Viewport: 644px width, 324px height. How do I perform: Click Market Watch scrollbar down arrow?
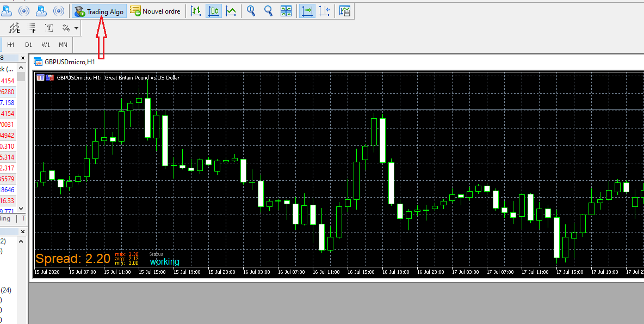(x=21, y=209)
